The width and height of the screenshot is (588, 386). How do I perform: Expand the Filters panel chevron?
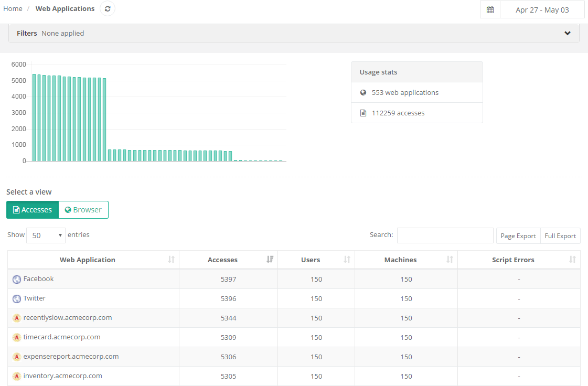567,33
